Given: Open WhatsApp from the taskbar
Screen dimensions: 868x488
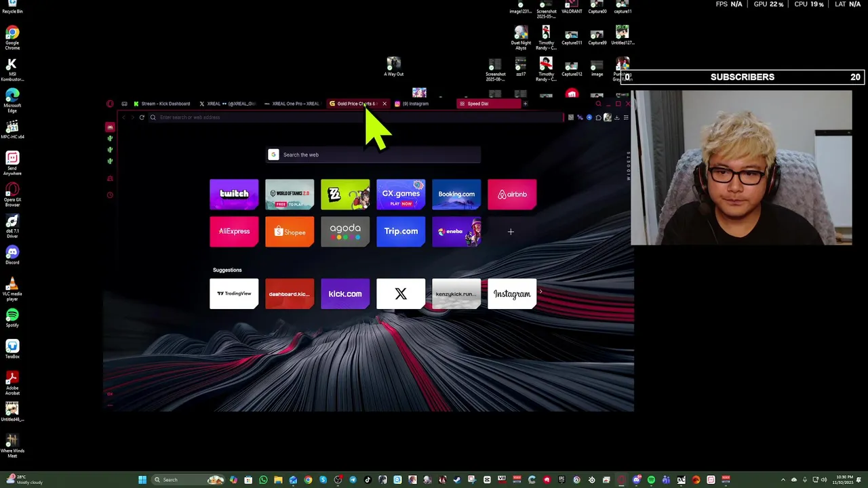Looking at the screenshot, I should click(x=263, y=480).
